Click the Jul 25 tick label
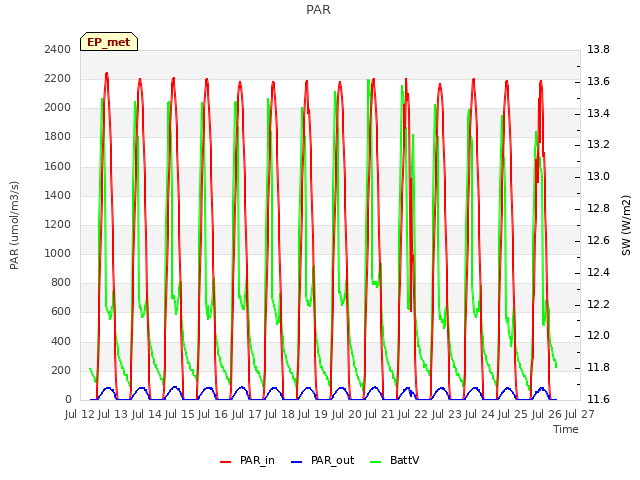Viewport: 640px width, 480px height. (x=513, y=414)
